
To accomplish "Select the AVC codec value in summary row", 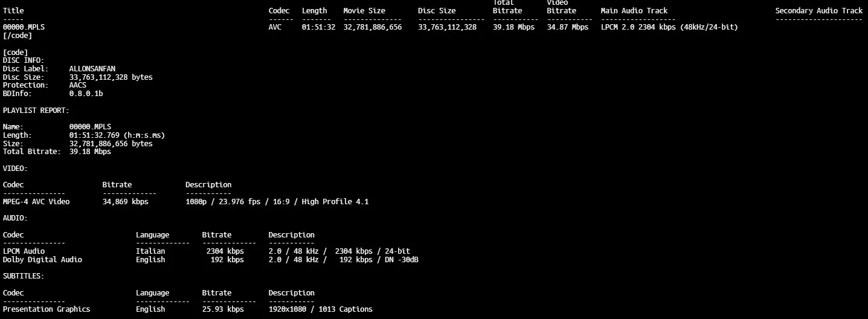I will point(275,28).
